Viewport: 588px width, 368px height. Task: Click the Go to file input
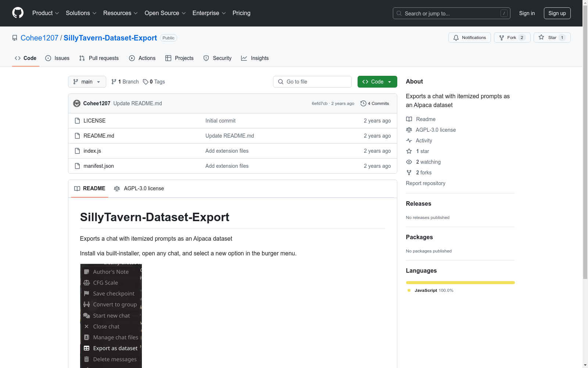(x=312, y=82)
